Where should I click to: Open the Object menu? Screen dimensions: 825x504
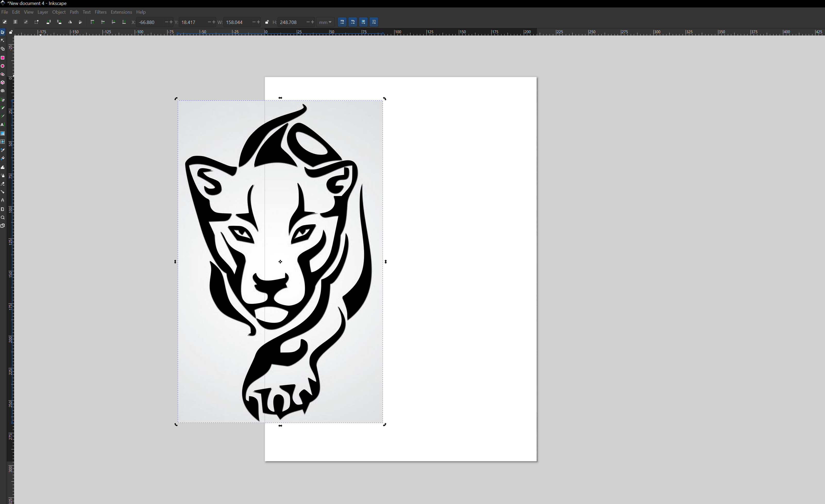pyautogui.click(x=59, y=12)
